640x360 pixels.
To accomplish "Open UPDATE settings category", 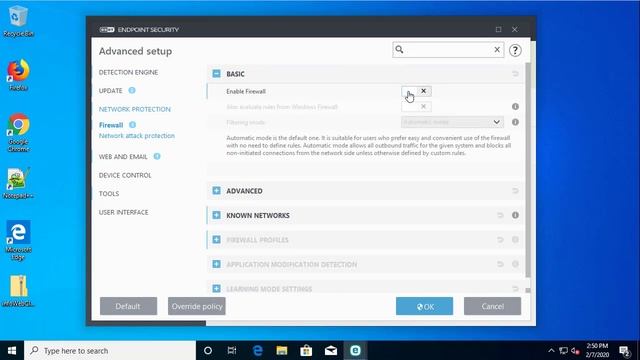I will pos(111,91).
